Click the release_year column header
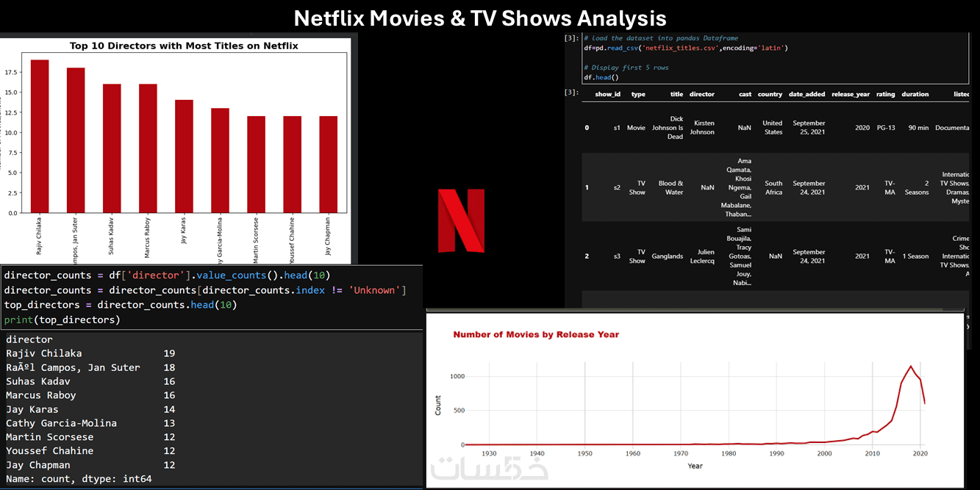This screenshot has width=980, height=490. (851, 94)
